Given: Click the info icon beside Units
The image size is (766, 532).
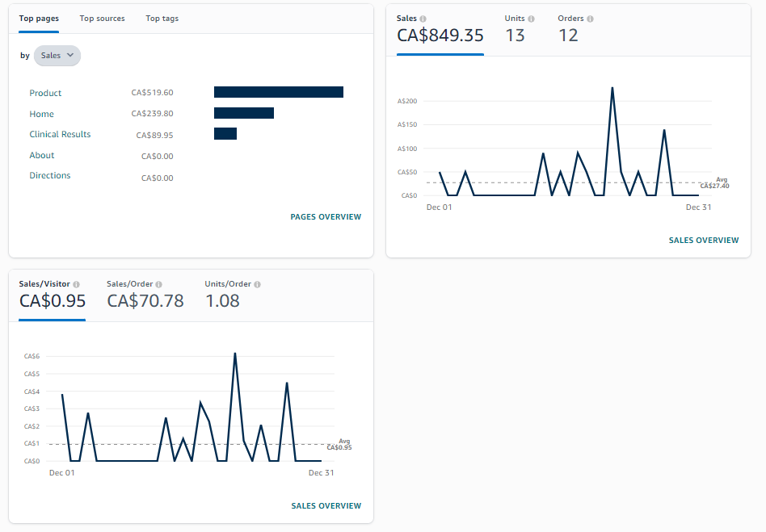Looking at the screenshot, I should (531, 19).
